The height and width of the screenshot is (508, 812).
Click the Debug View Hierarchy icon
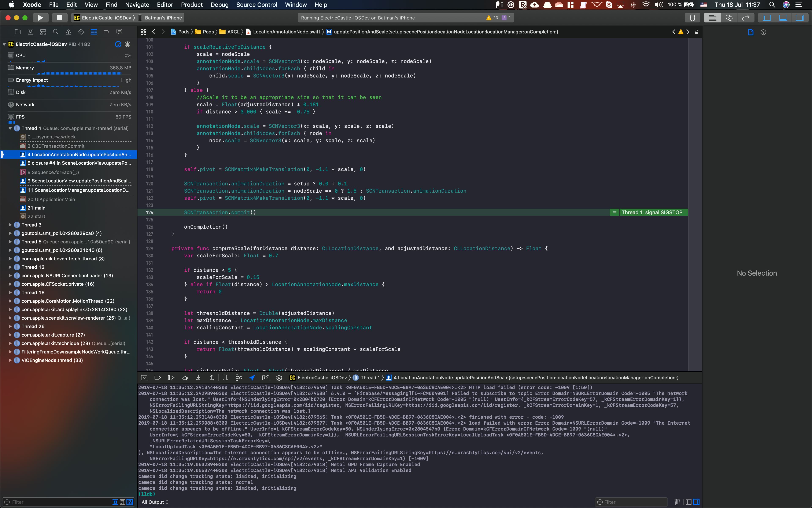point(225,378)
